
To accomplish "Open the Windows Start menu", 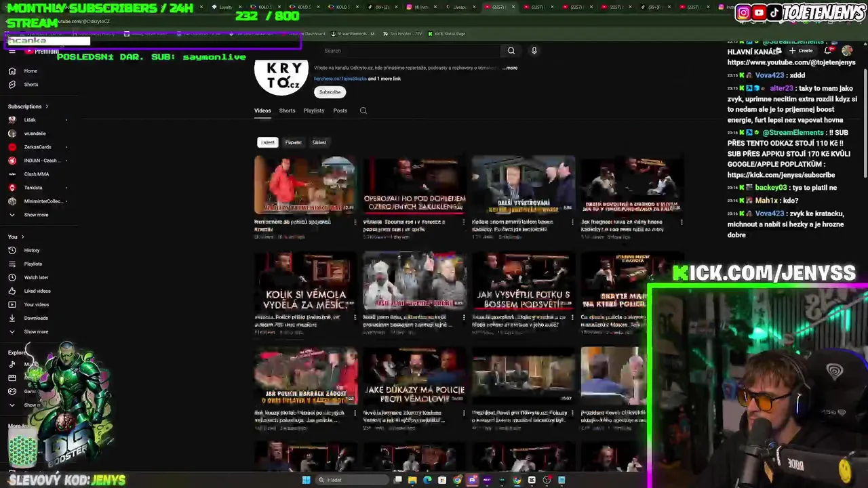I will 306,480.
